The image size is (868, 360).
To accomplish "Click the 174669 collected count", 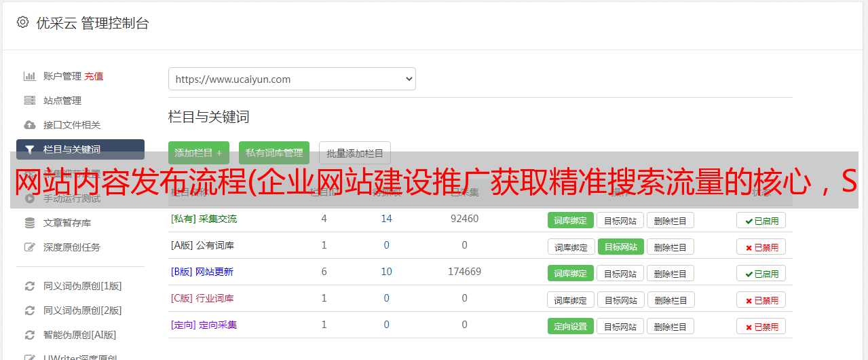I will [x=464, y=272].
